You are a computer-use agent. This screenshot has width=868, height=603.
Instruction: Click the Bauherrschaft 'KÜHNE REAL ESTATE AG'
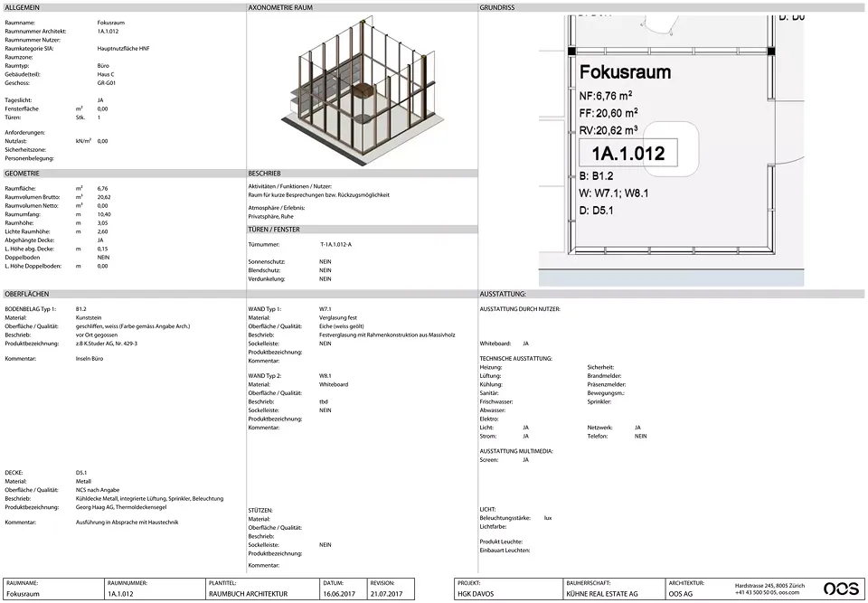pos(602,594)
